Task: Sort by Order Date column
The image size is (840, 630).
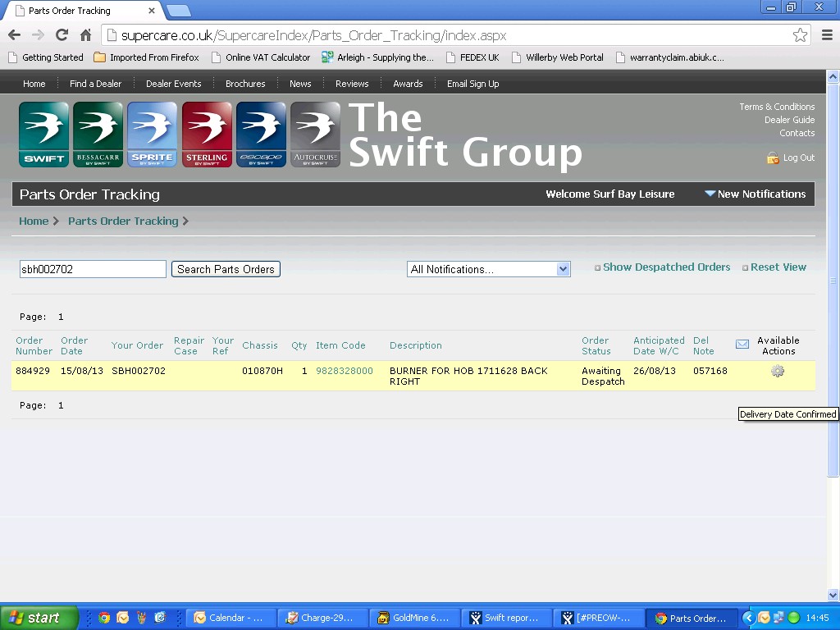Action: pos(74,345)
